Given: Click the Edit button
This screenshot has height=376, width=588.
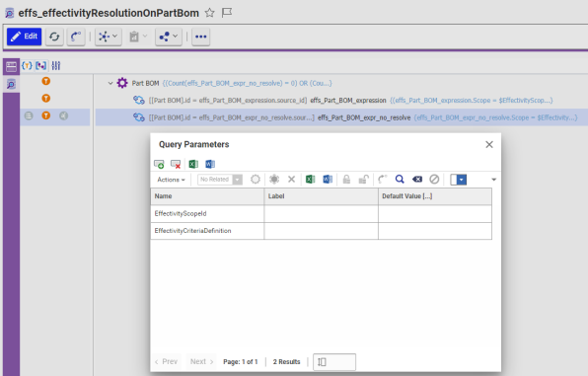Looking at the screenshot, I should [x=24, y=37].
